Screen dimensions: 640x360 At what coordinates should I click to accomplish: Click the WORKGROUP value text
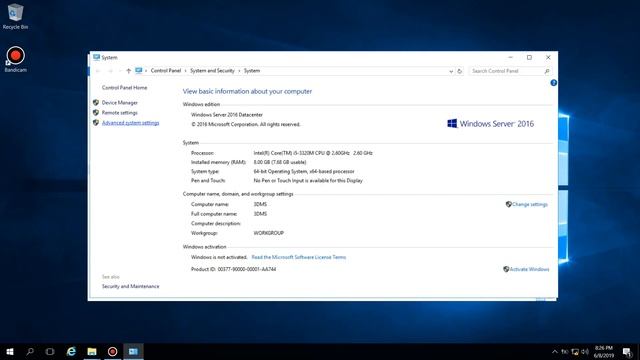269,233
